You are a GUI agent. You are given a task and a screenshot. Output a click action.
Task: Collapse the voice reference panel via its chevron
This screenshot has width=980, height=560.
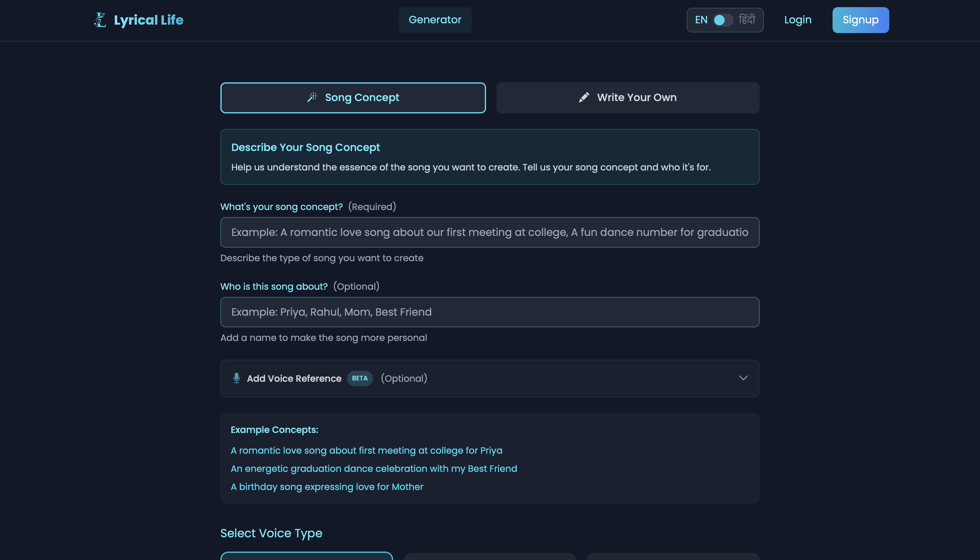(x=744, y=378)
